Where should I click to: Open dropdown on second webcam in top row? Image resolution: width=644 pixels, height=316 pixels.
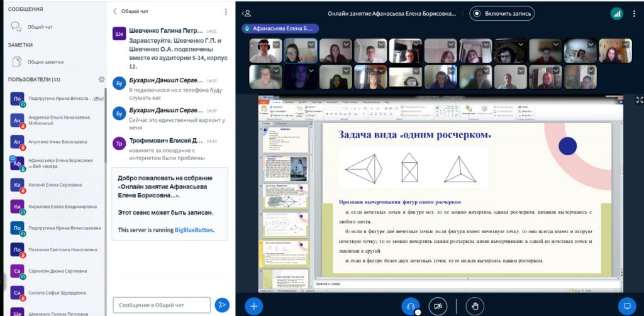(311, 45)
